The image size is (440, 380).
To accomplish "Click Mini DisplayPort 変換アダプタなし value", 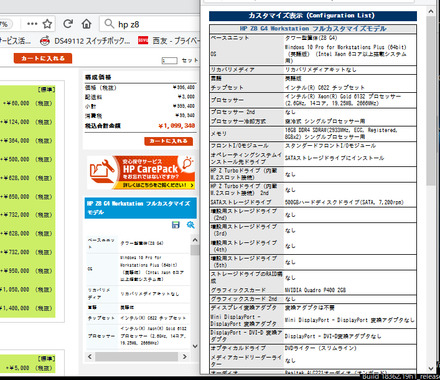I will [x=349, y=320].
